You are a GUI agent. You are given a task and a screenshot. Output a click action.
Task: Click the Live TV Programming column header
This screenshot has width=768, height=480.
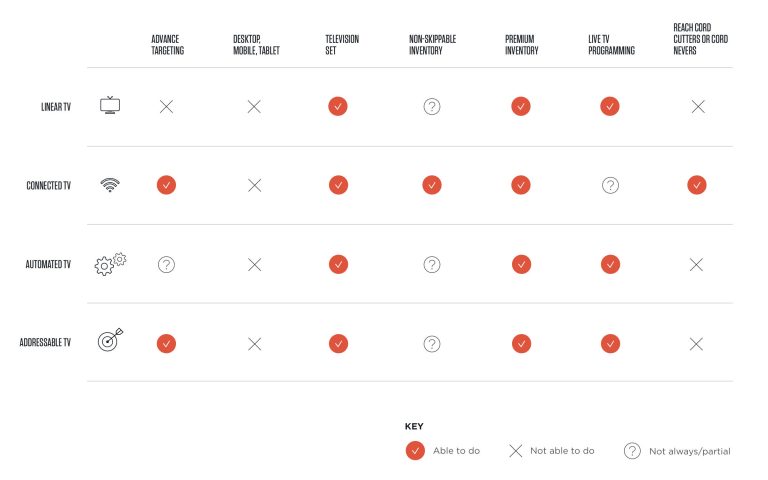611,45
